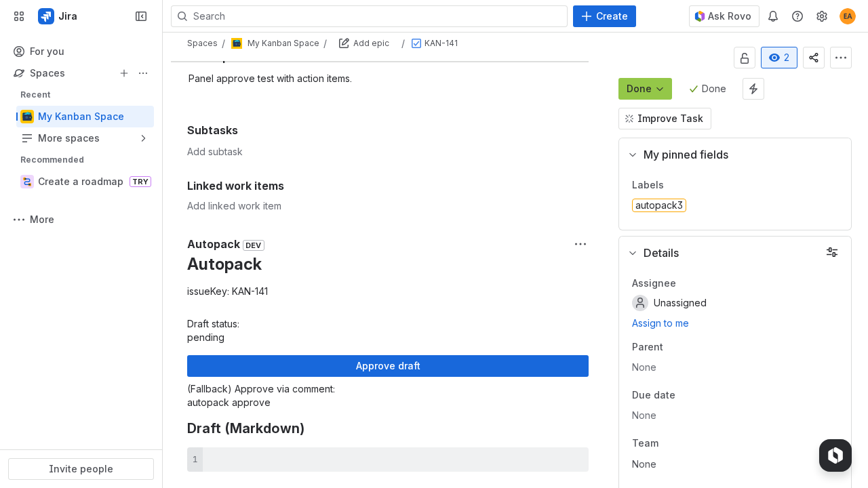This screenshot has width=868, height=488.
Task: Click the Done checkmark status indicator
Action: pos(707,88)
